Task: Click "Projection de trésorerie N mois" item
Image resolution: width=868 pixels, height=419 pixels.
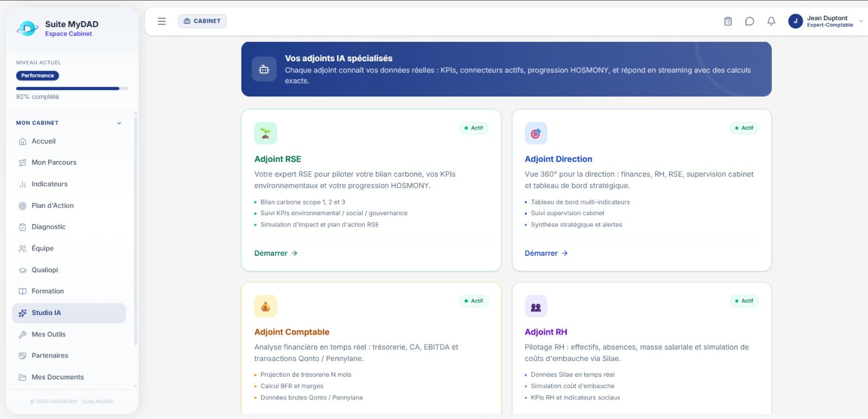Action: click(306, 375)
